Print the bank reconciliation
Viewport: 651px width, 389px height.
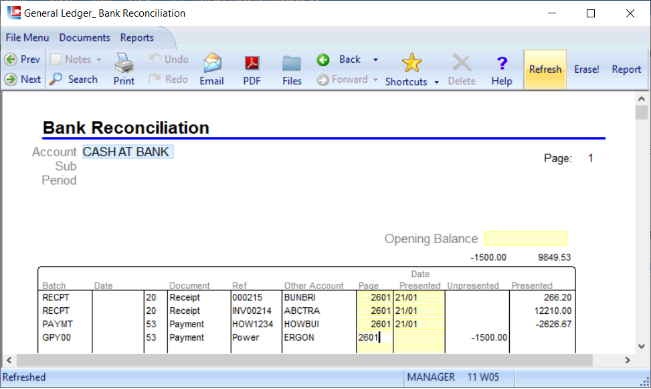124,69
